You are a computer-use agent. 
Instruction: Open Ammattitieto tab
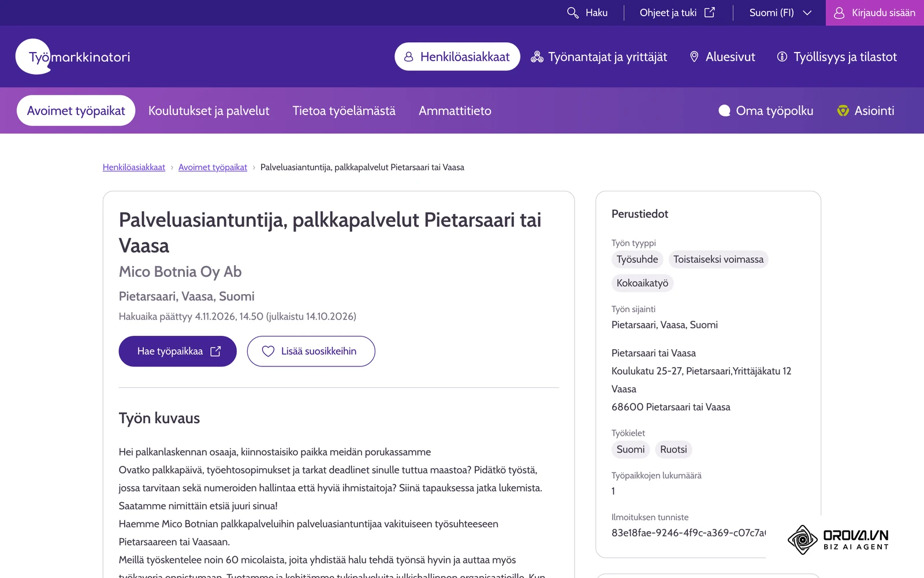(x=455, y=110)
